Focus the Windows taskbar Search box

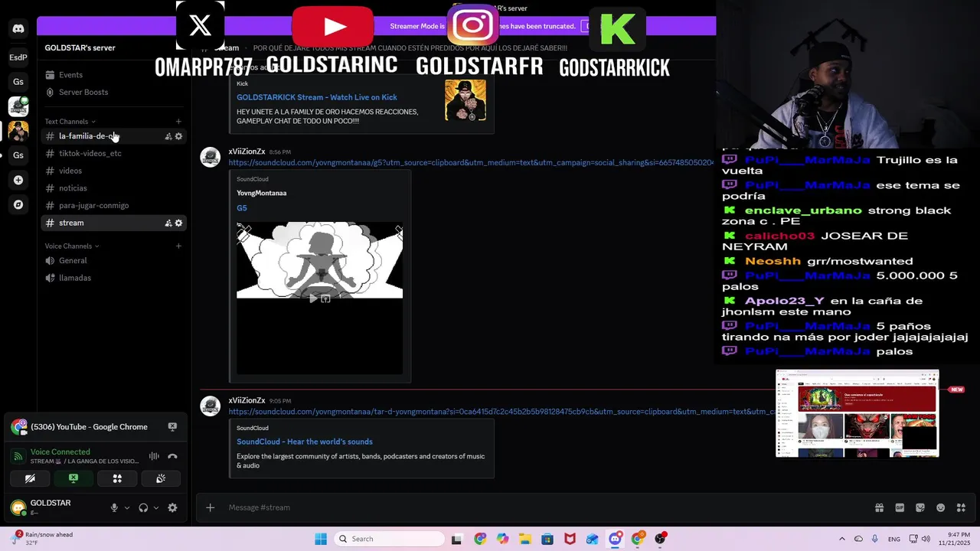(x=389, y=539)
